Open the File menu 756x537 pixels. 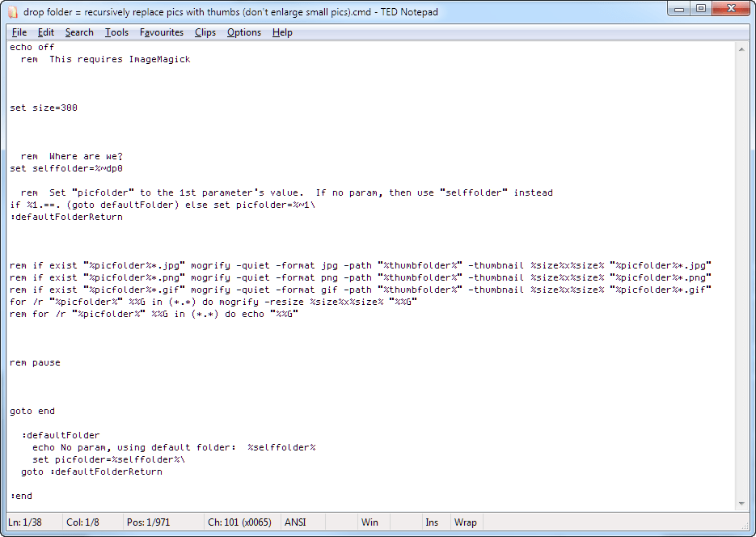click(x=19, y=32)
